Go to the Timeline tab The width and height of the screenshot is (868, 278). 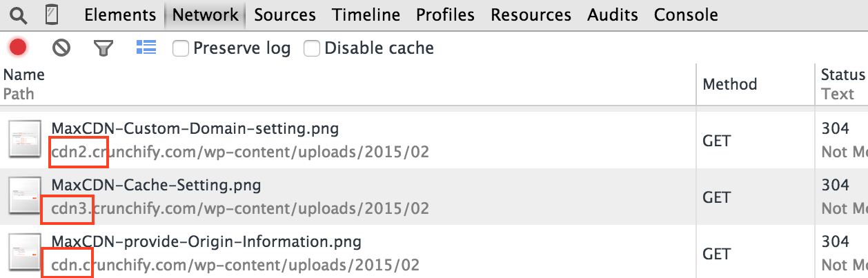coord(366,14)
